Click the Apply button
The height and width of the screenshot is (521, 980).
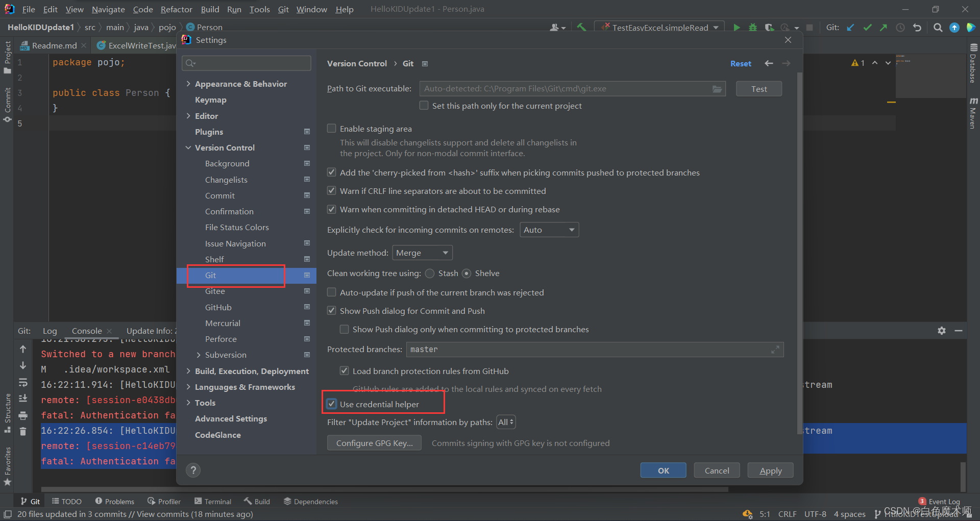[770, 470]
